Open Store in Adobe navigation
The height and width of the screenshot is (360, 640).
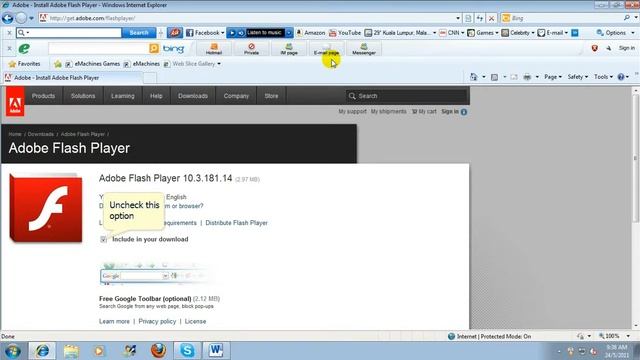[271, 96]
